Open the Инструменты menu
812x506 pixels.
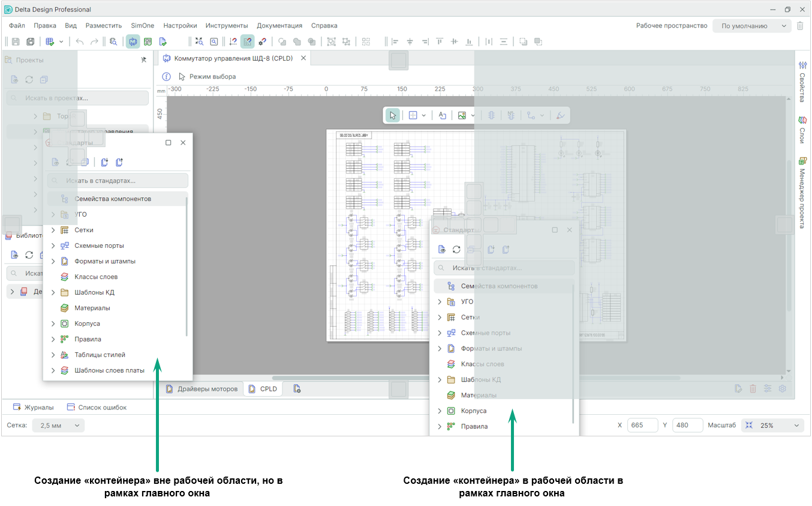click(x=227, y=26)
